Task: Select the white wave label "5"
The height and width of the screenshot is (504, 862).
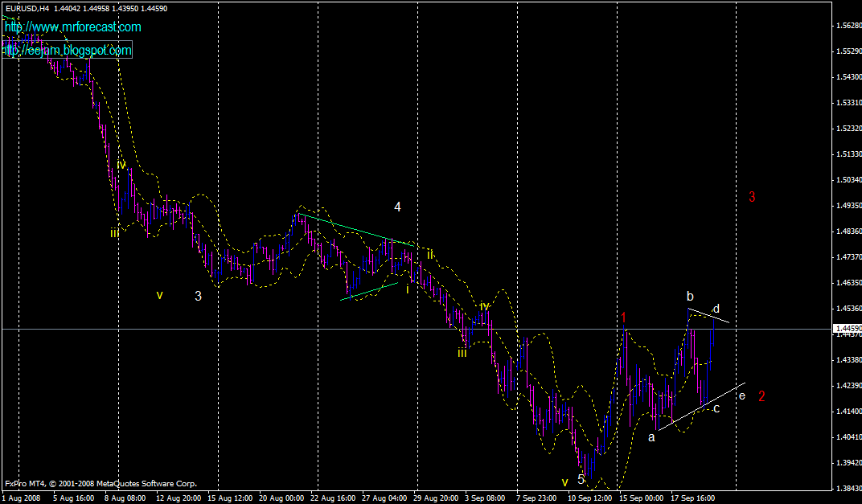Action: 581,479
